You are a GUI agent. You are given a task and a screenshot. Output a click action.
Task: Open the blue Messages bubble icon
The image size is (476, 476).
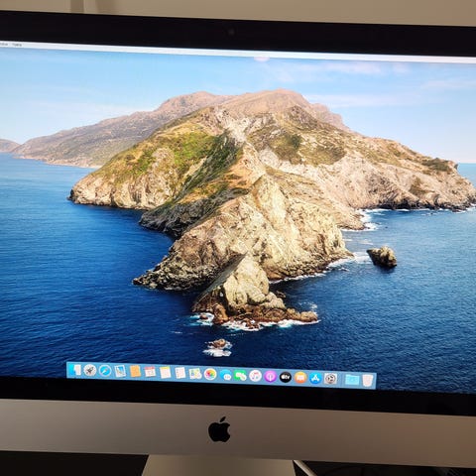coord(226,375)
